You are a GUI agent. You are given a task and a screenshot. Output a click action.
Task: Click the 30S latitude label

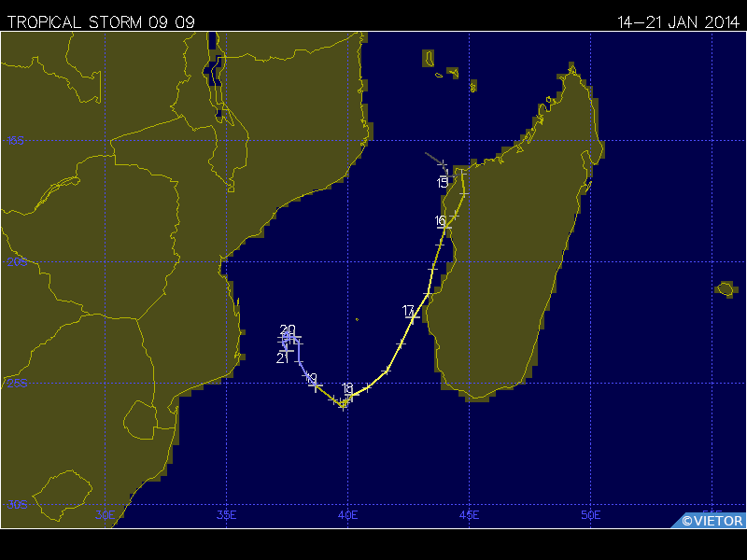[17, 505]
